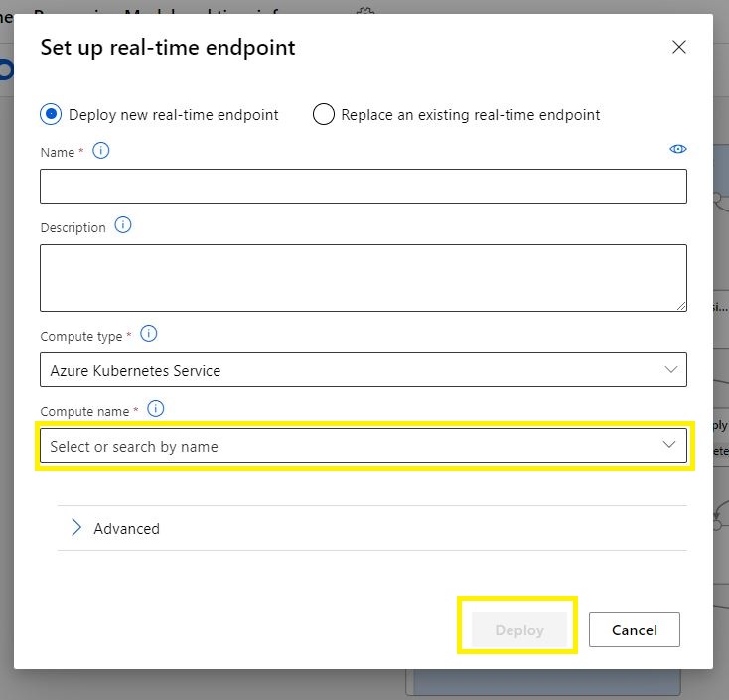
Task: Click the Name field label
Action: 58,152
